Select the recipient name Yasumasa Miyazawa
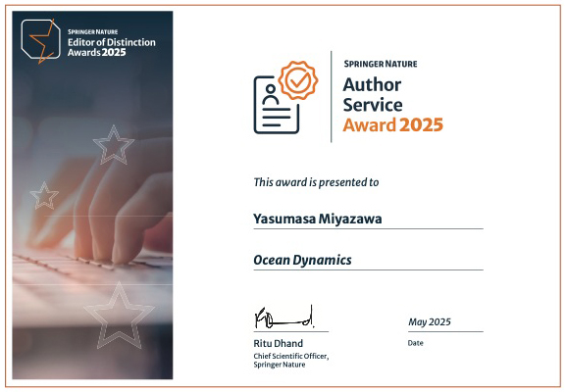The height and width of the screenshot is (392, 566). 318,219
